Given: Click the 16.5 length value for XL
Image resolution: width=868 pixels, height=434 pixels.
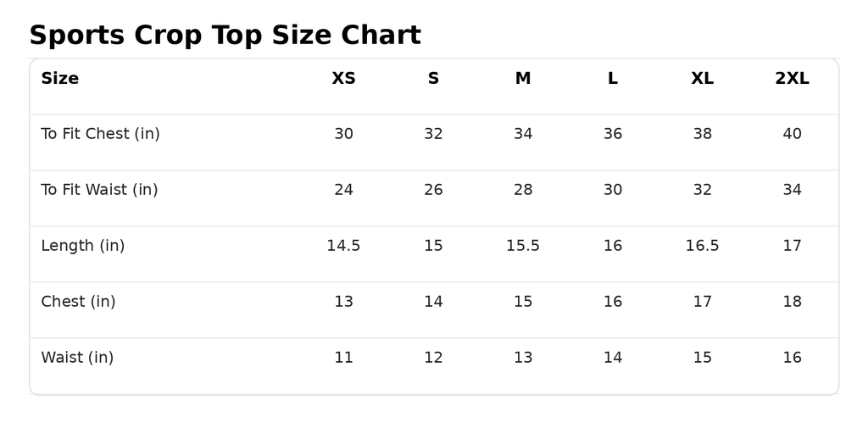Looking at the screenshot, I should coord(703,246).
